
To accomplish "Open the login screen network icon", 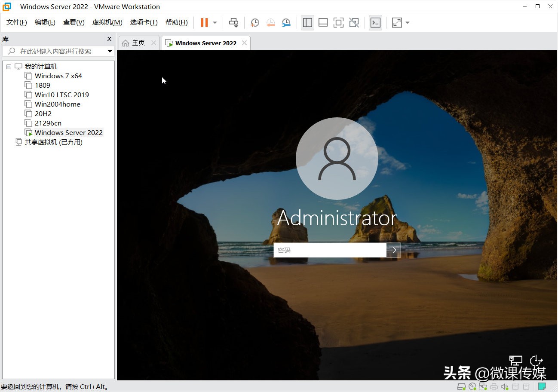I will pos(516,361).
